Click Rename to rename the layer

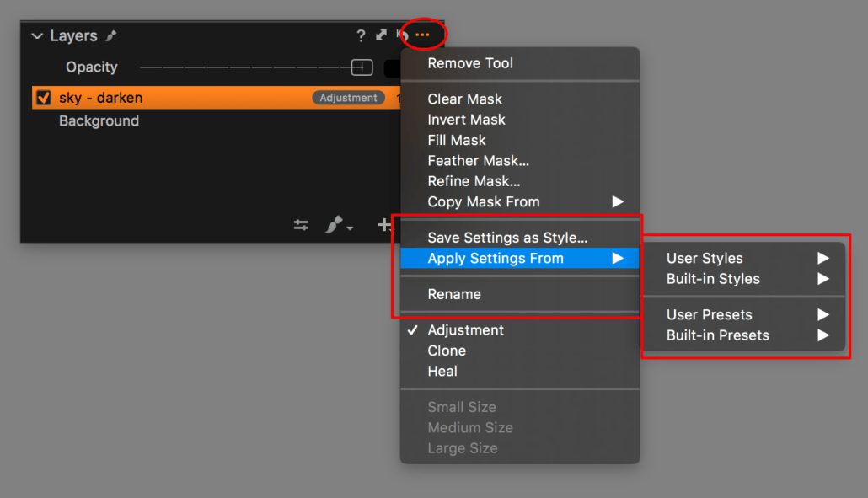point(456,294)
